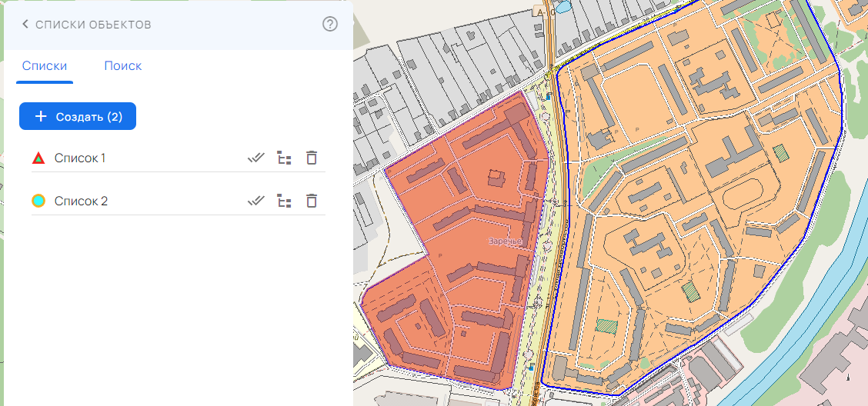This screenshot has height=406, width=868.
Task: Go back using the header chevron arrow
Action: point(25,25)
